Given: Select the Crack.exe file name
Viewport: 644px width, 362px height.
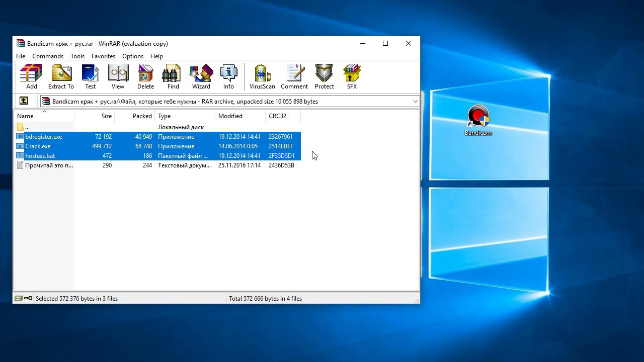Looking at the screenshot, I should point(38,146).
